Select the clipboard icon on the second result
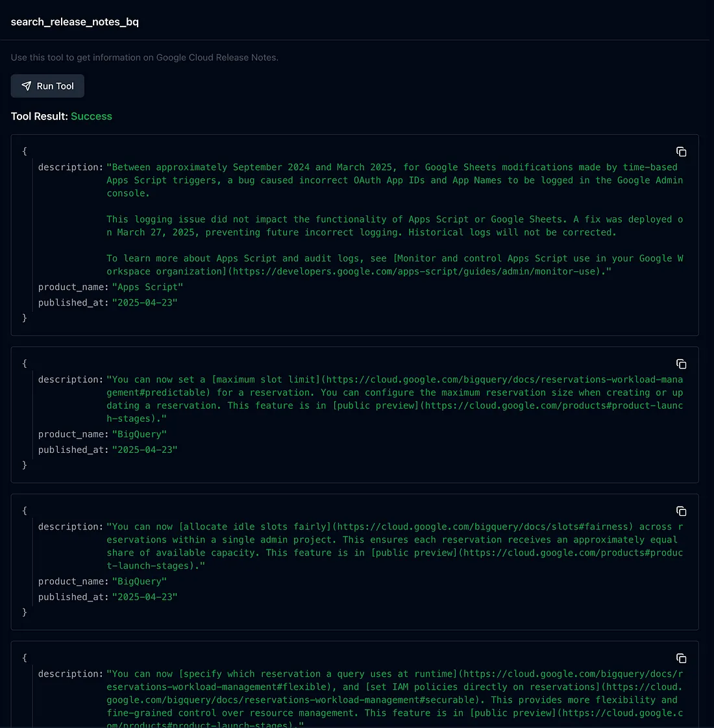 coord(681,364)
